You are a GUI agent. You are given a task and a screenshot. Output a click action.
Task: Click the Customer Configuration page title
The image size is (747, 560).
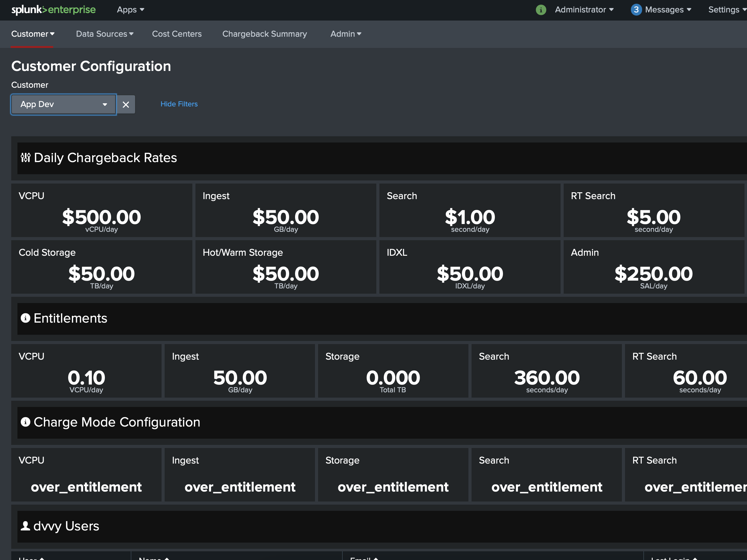click(x=91, y=67)
